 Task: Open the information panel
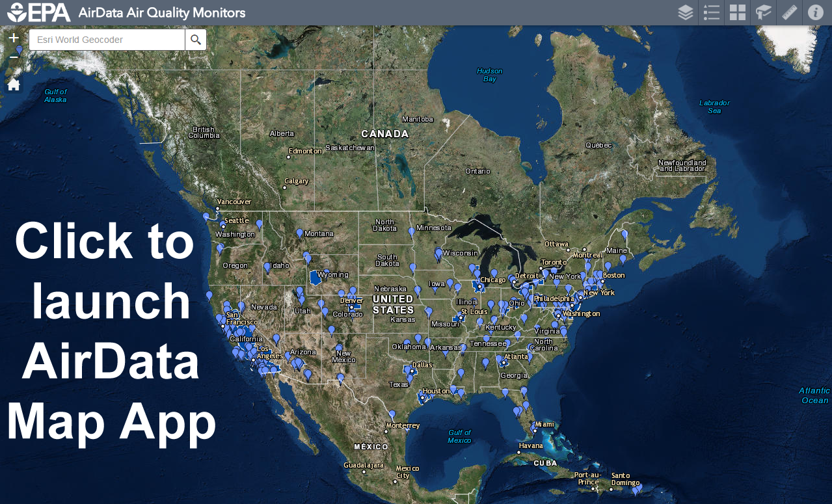(x=815, y=12)
